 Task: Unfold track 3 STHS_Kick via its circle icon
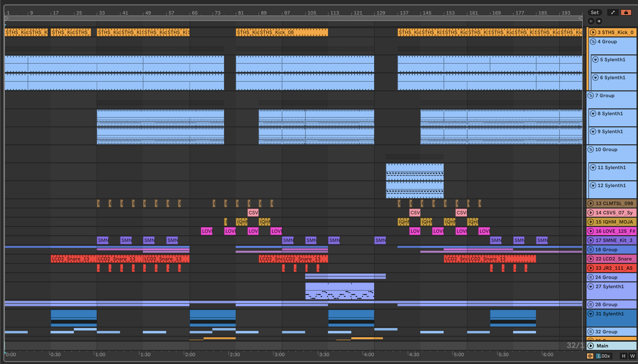point(593,32)
